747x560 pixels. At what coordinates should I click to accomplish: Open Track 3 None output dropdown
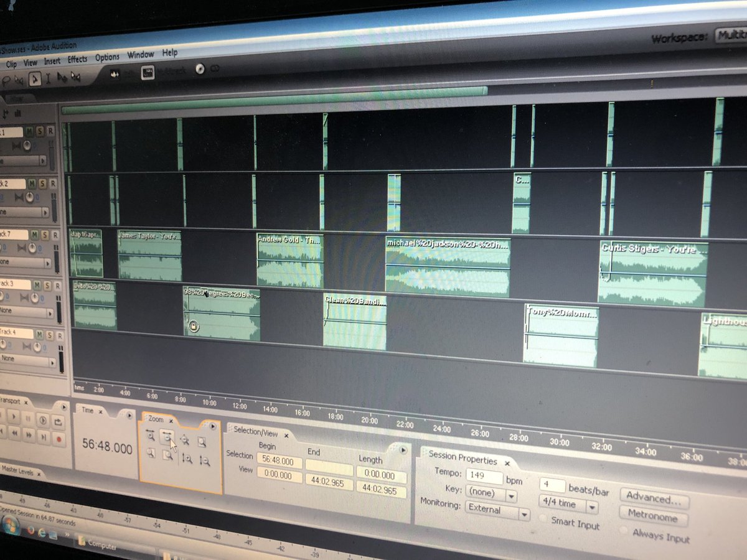pyautogui.click(x=50, y=314)
